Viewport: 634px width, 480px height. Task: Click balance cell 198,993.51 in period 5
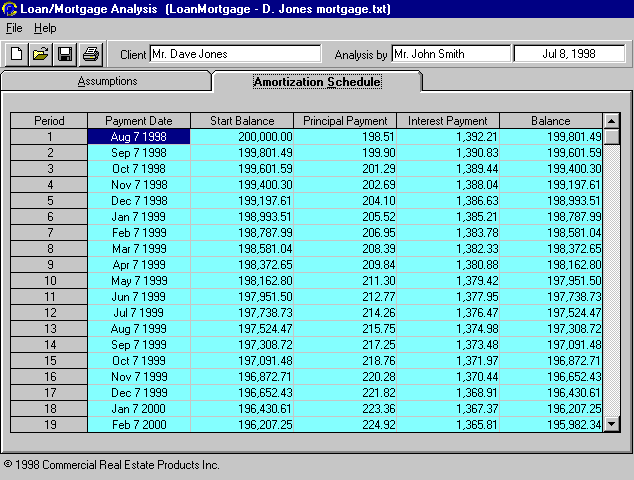(x=551, y=201)
